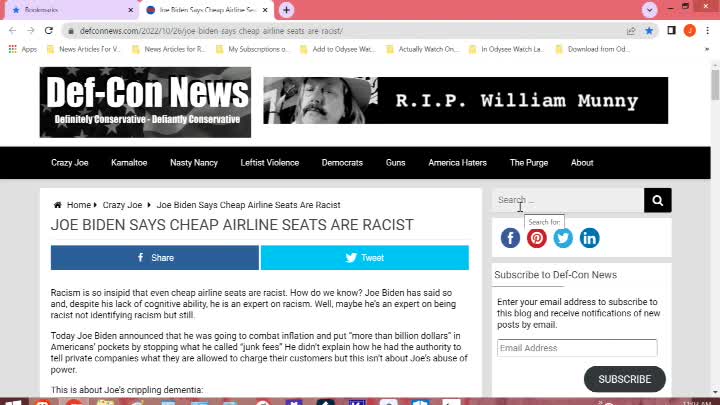Click the Email Address input field
The width and height of the screenshot is (720, 405).
pyautogui.click(x=577, y=348)
